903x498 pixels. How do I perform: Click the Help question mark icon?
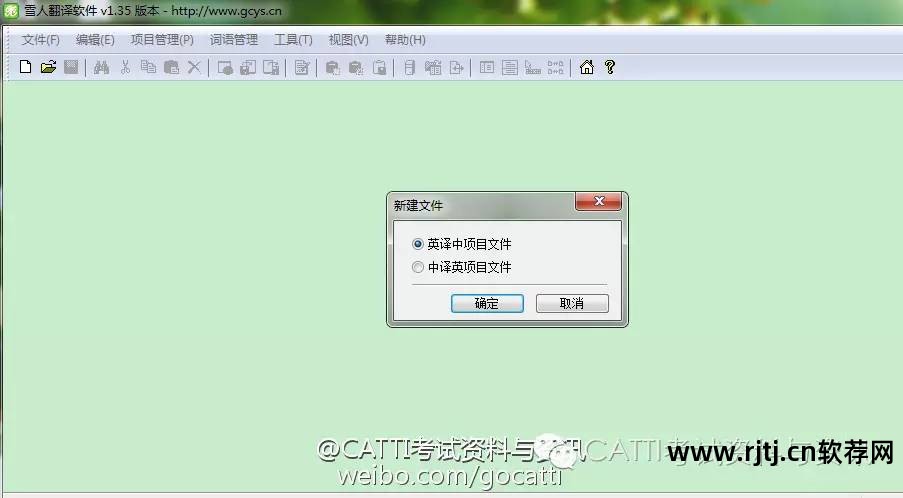tap(610, 67)
